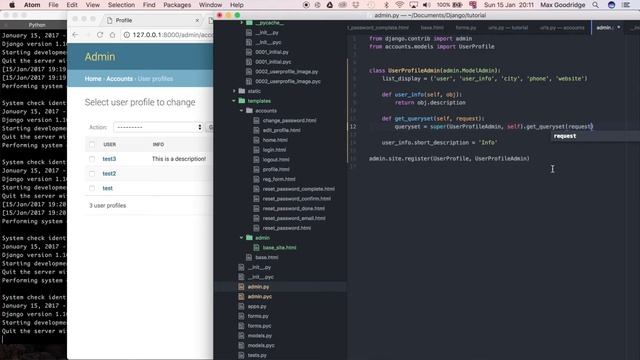This screenshot has height=360, width=640.
Task: Click the browser home icon
Action: tap(113, 35)
